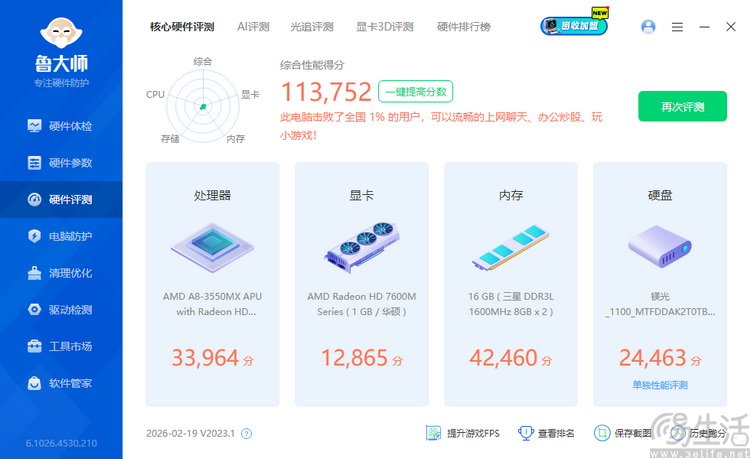Screen dimensions: 750x459
Task: Go to 清理优化 in sidebar
Action: point(60,273)
